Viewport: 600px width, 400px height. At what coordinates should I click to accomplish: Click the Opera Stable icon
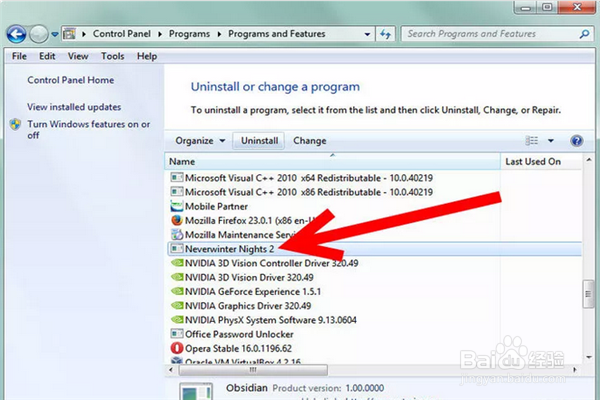point(177,348)
